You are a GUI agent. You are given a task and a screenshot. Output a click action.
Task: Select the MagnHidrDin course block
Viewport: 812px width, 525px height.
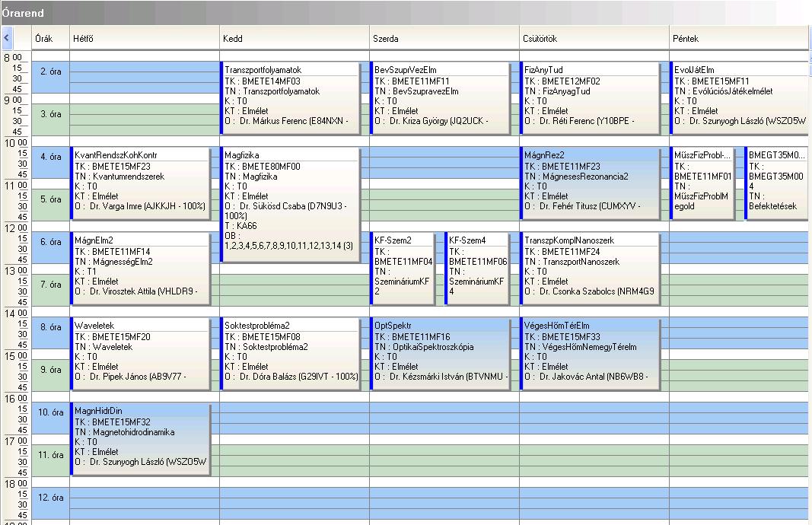pyautogui.click(x=141, y=440)
